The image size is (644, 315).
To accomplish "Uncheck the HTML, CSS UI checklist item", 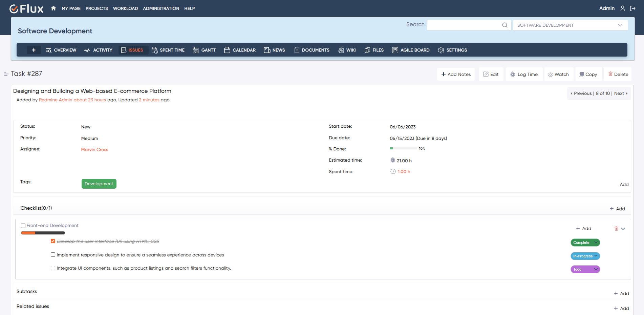I will (x=53, y=241).
